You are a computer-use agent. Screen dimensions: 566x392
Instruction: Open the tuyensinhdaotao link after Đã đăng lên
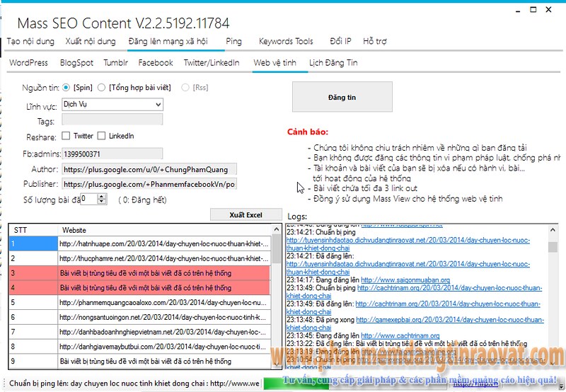[x=408, y=268]
